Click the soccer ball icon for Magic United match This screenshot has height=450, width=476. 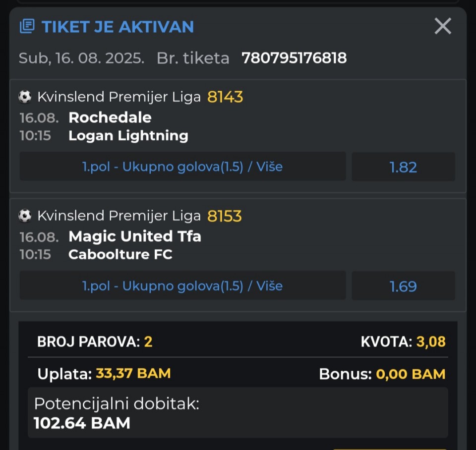25,216
